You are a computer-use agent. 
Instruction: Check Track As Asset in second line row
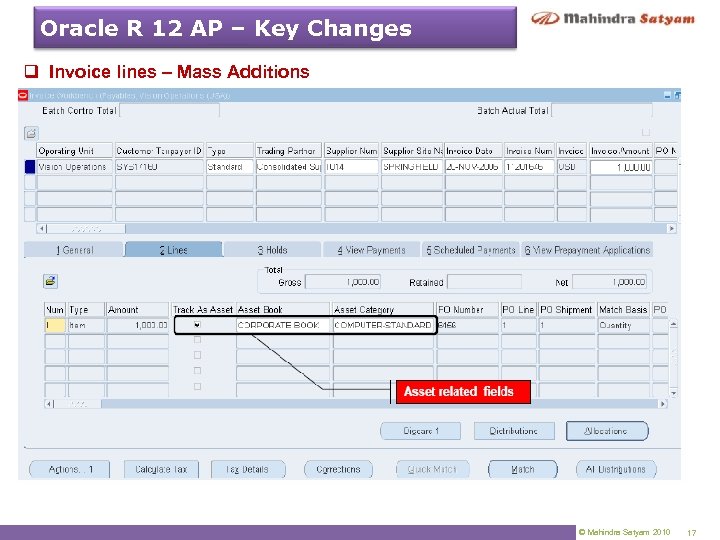[197, 340]
